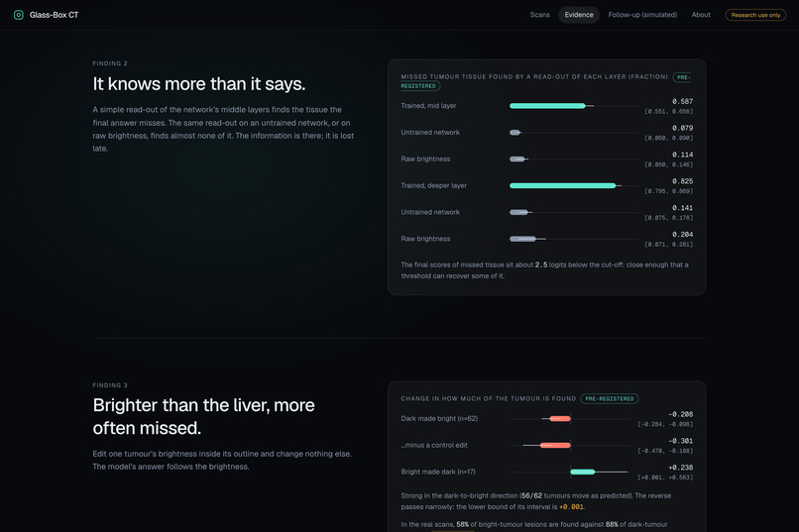The width and height of the screenshot is (799, 532).
Task: Click the 2.5 logits figure in note
Action: [x=541, y=265]
